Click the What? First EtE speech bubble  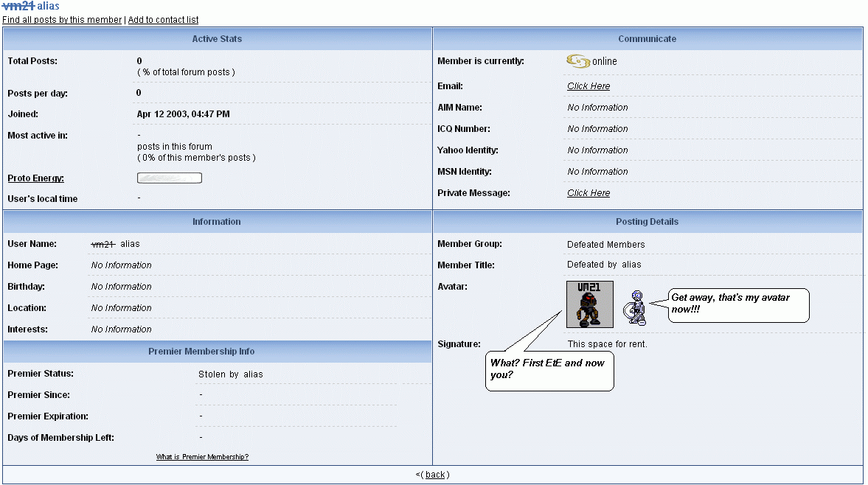(549, 371)
